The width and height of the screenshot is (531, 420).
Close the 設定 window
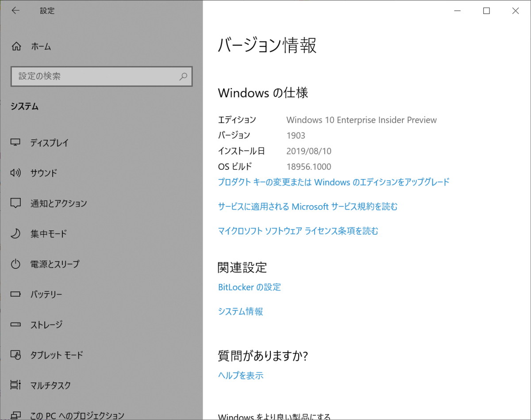(x=516, y=11)
